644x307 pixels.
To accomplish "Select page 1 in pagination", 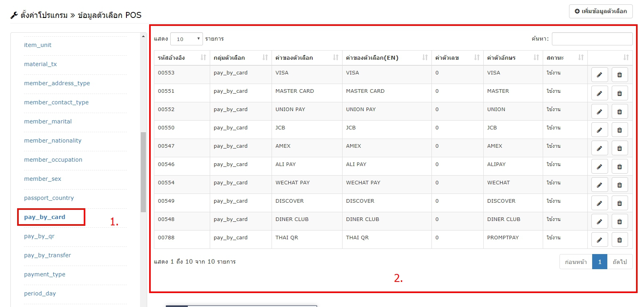I will pos(600,262).
